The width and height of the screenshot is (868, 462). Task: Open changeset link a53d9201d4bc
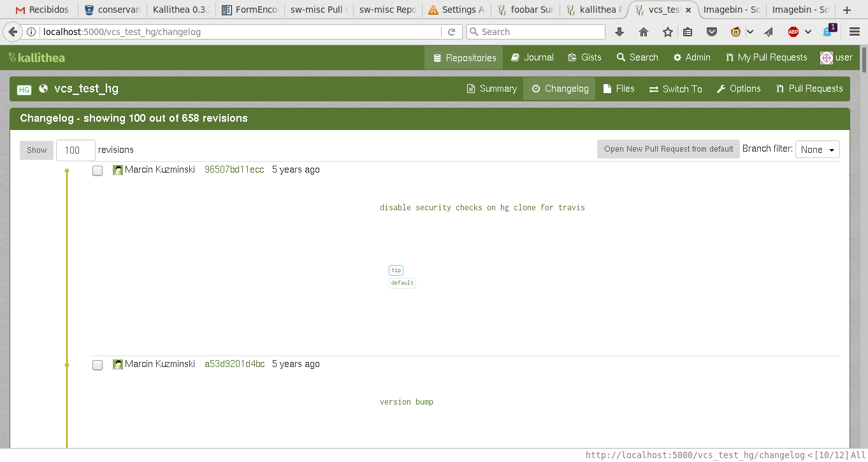point(235,365)
